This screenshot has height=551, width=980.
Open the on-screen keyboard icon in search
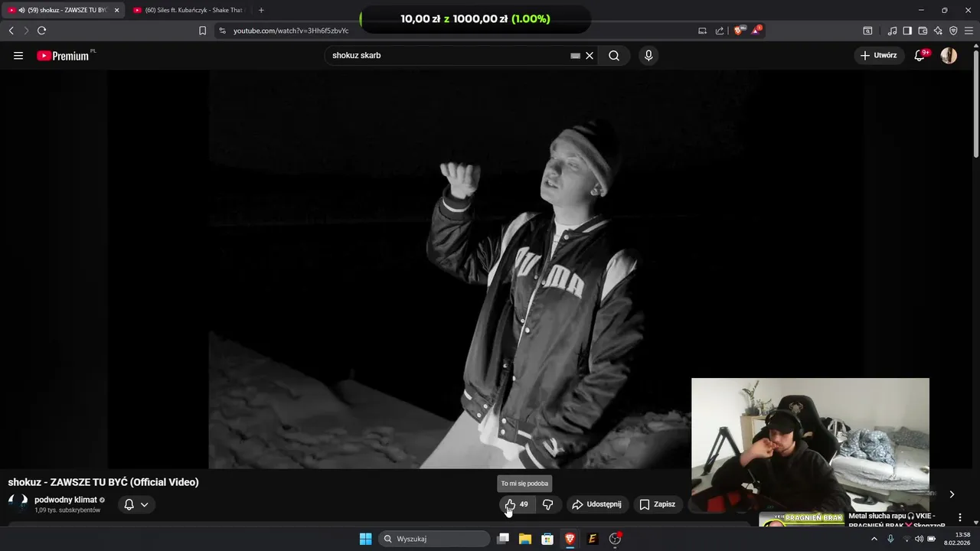pos(575,56)
